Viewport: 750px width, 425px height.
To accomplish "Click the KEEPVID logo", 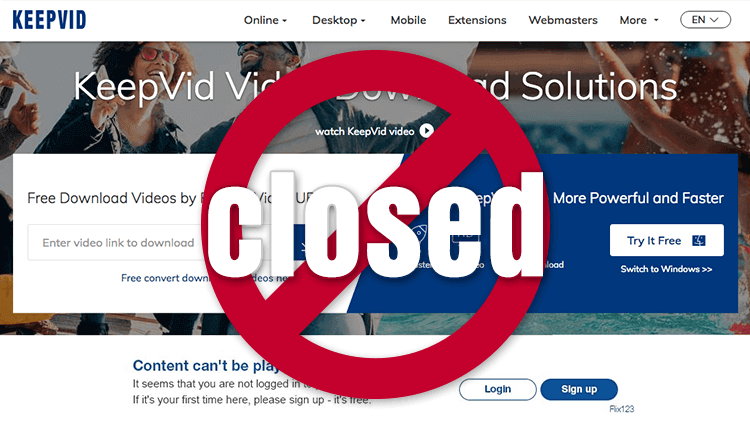I will [x=49, y=20].
